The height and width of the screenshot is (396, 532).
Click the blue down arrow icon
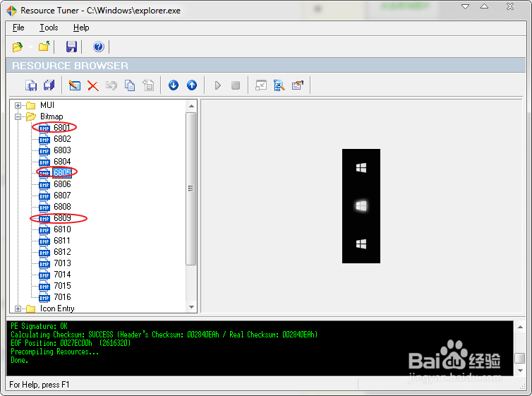tap(174, 85)
